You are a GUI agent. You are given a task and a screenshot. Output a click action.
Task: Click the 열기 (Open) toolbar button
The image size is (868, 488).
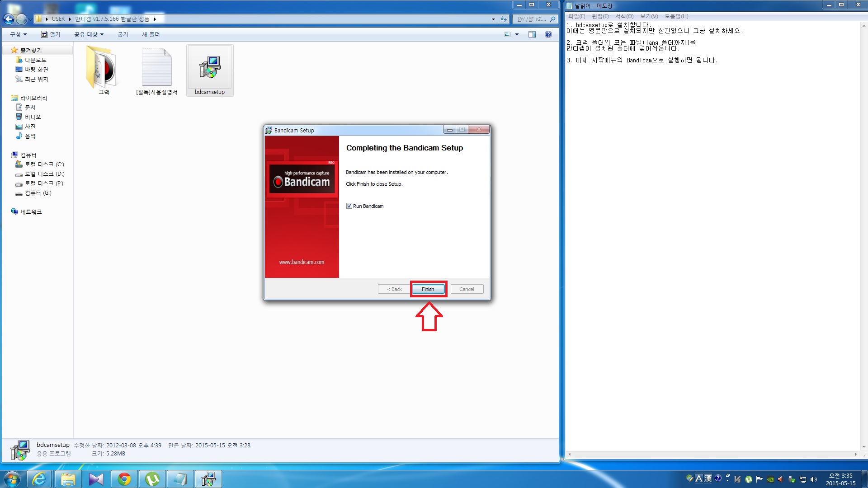51,34
